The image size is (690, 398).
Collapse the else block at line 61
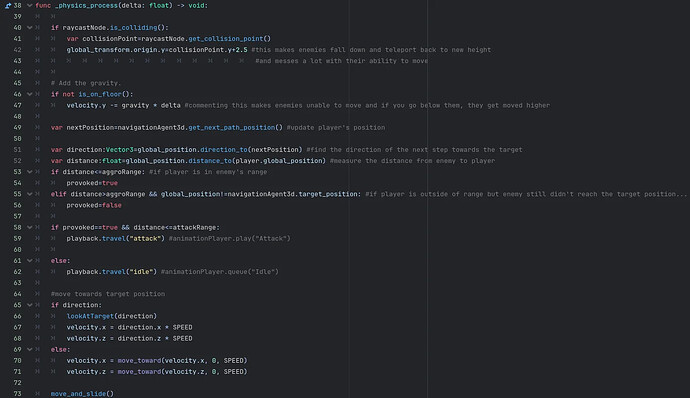click(29, 261)
